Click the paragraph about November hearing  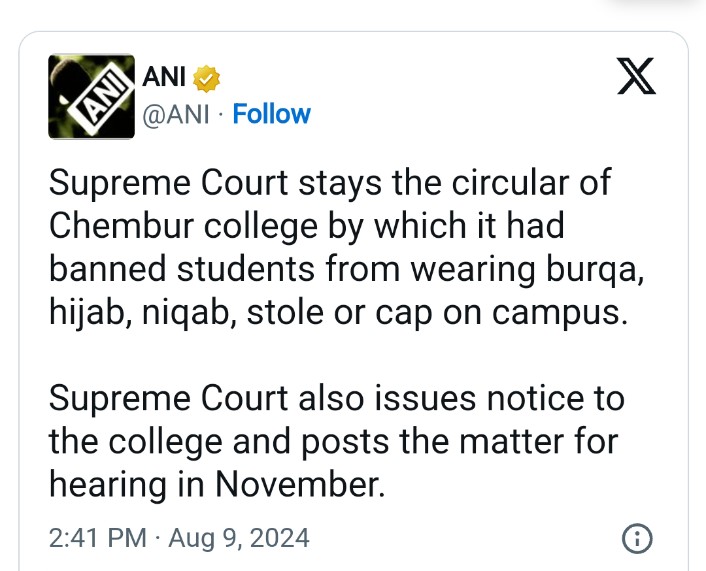pos(336,441)
